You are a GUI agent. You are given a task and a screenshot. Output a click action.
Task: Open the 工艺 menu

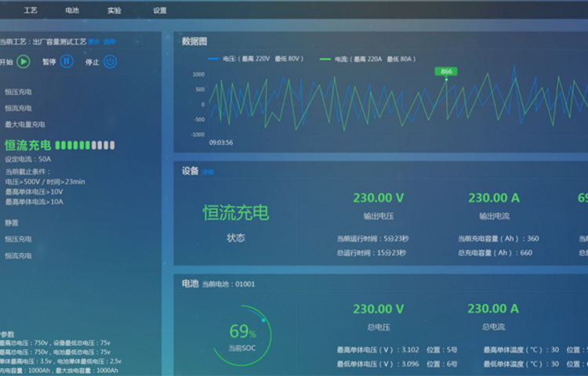pyautogui.click(x=31, y=11)
